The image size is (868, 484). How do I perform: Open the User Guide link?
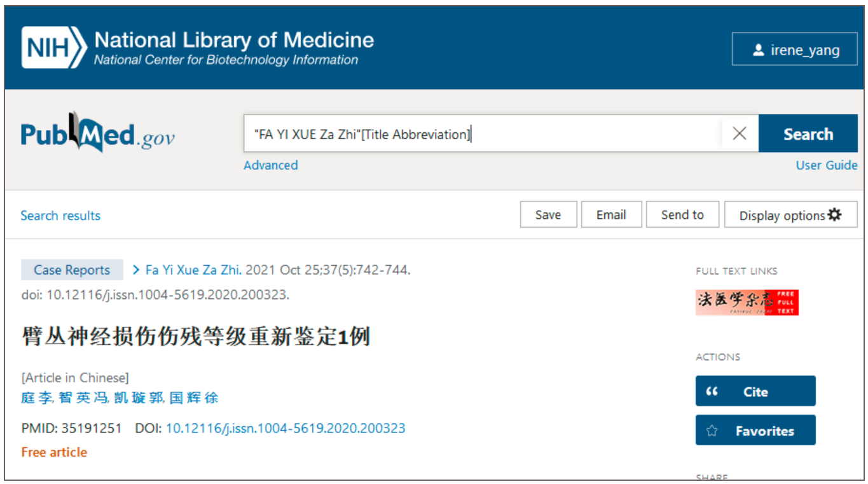point(826,165)
